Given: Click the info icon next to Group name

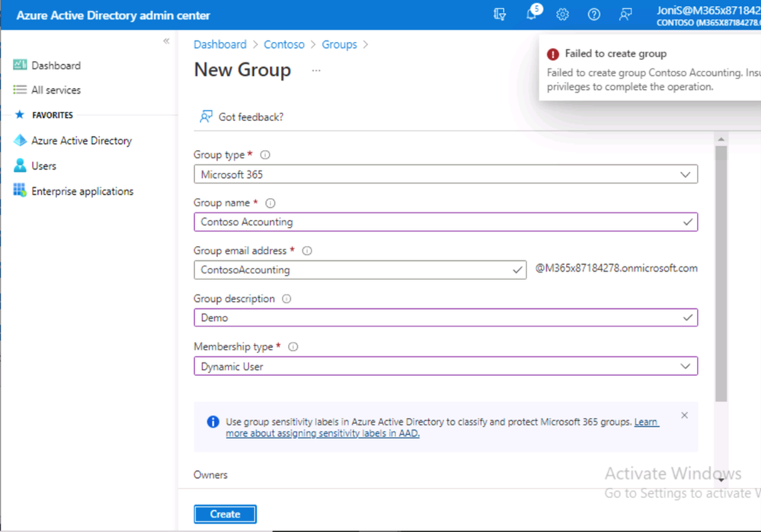Looking at the screenshot, I should click(270, 203).
